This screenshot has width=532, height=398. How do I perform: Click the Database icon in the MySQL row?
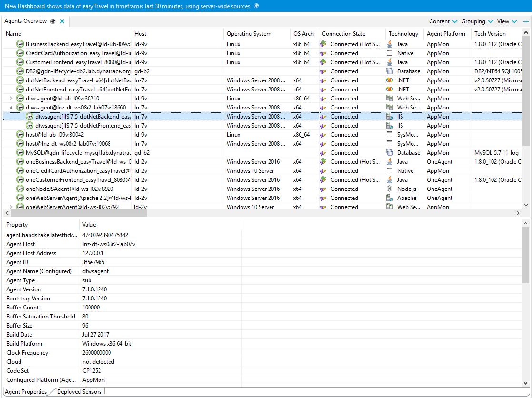[390, 152]
